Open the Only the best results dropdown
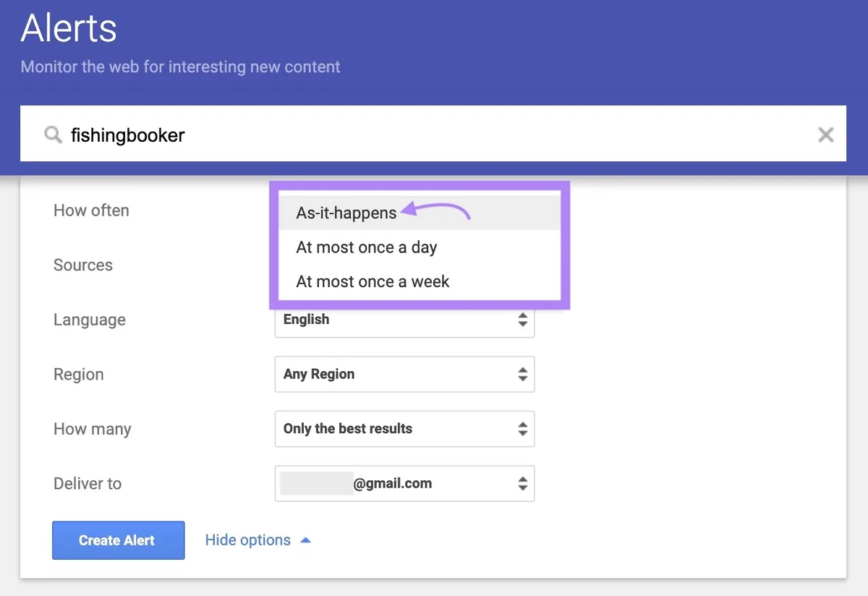This screenshot has height=596, width=868. coord(404,429)
